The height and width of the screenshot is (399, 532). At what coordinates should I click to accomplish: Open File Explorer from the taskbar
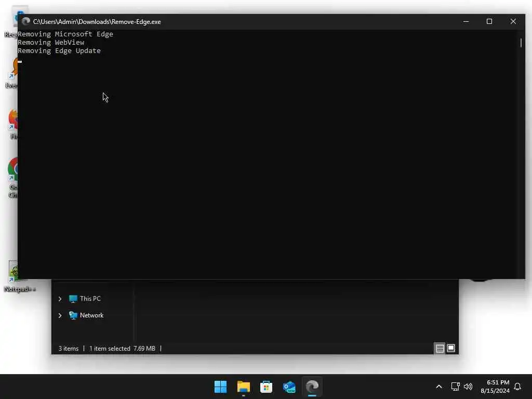[243, 387]
